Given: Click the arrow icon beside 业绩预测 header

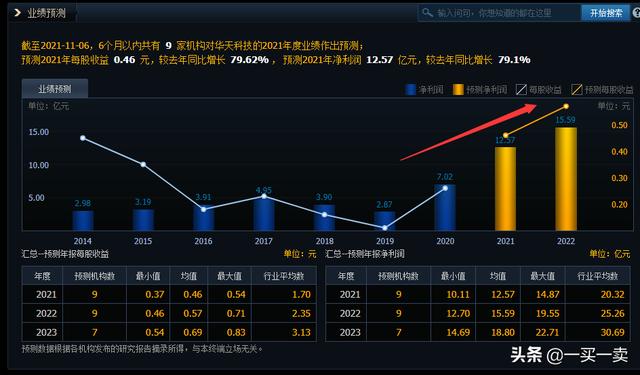Looking at the screenshot, I should [x=17, y=13].
